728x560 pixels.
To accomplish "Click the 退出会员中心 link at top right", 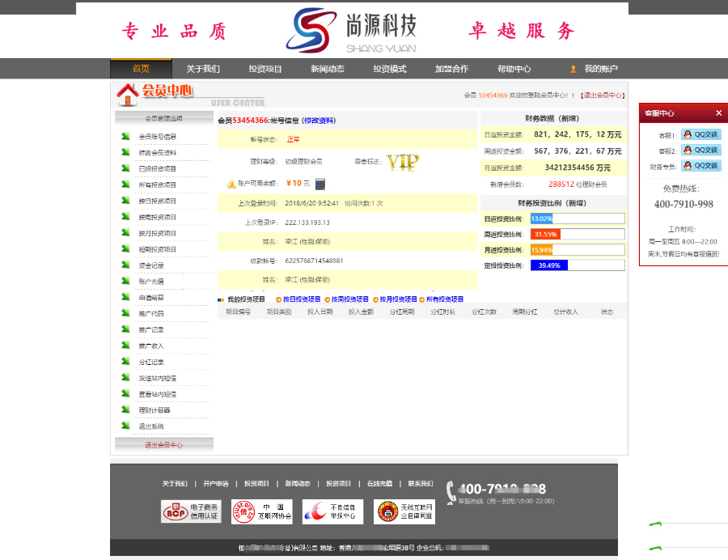I will pyautogui.click(x=603, y=95).
